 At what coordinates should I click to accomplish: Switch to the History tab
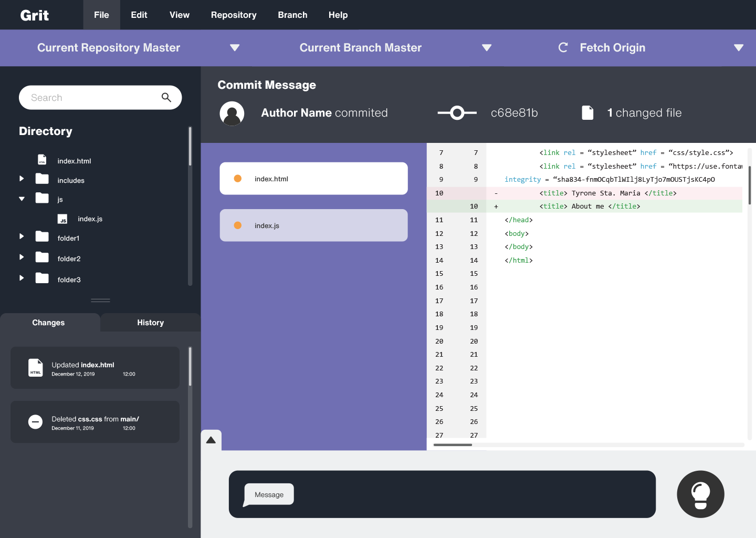point(150,323)
